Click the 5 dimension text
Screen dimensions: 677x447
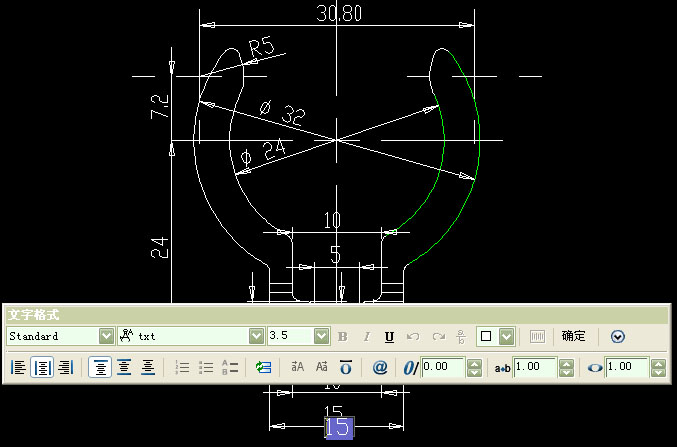pyautogui.click(x=335, y=254)
